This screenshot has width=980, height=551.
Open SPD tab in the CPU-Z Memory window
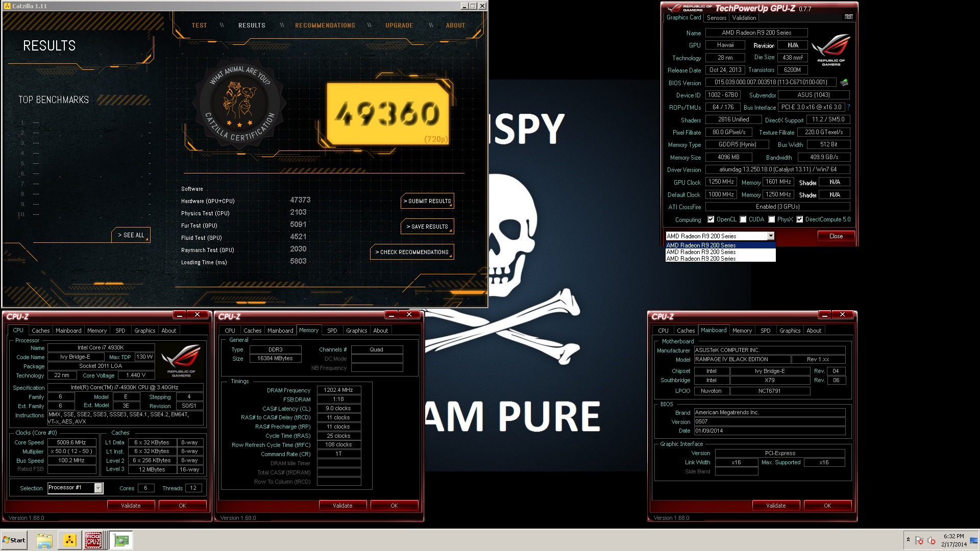pos(332,331)
